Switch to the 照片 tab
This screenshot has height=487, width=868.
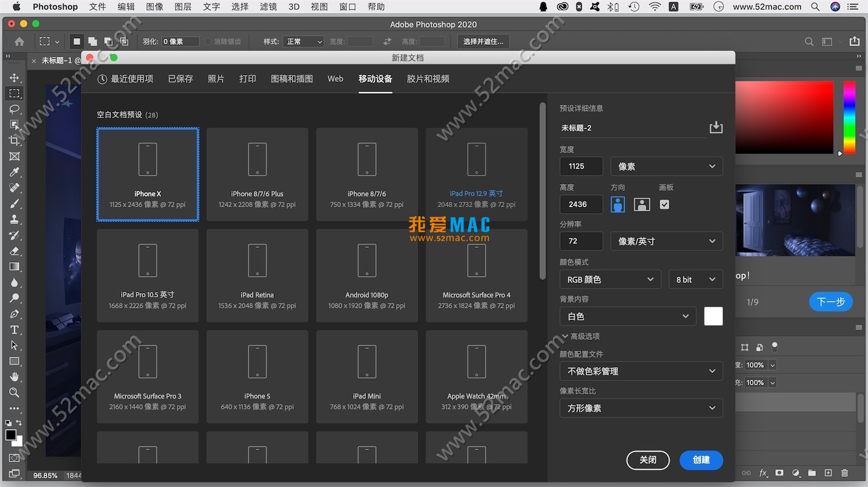coord(216,79)
